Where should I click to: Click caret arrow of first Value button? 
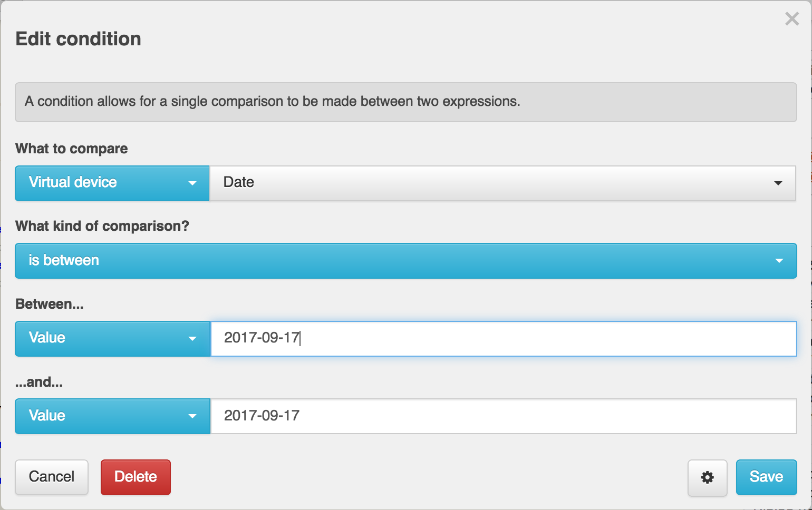click(192, 339)
